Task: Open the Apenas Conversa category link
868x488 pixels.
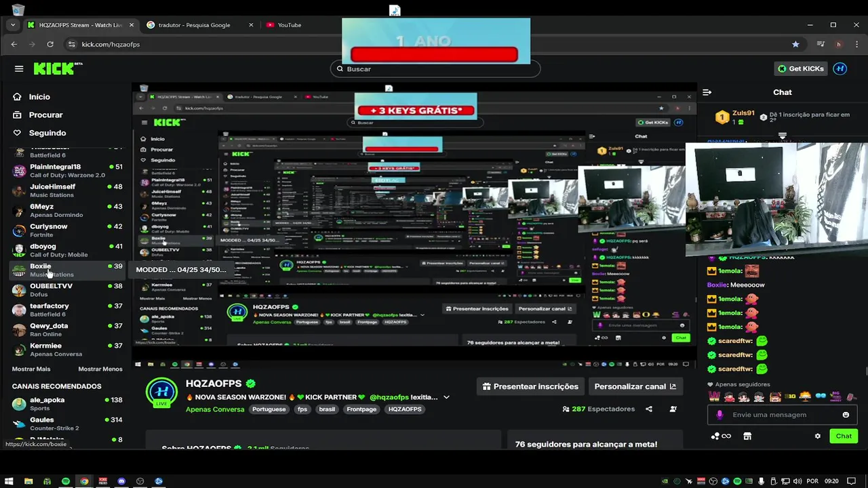Action: [215, 409]
